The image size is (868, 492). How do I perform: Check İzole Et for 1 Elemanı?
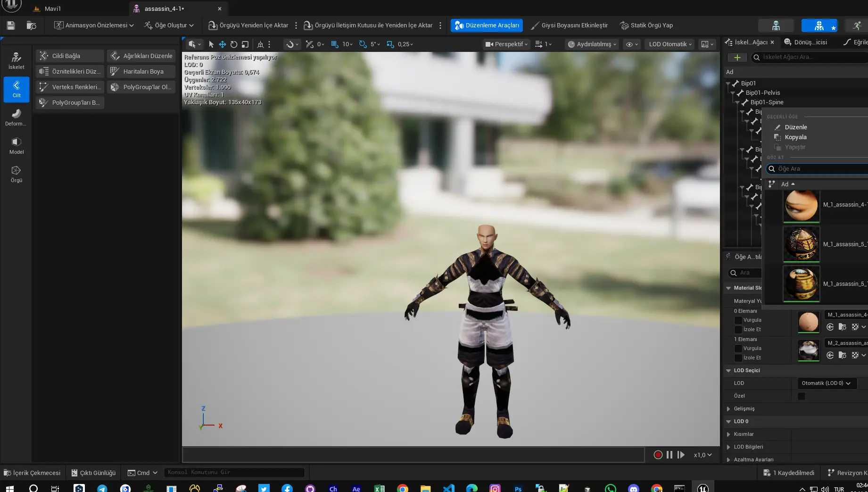click(x=738, y=358)
